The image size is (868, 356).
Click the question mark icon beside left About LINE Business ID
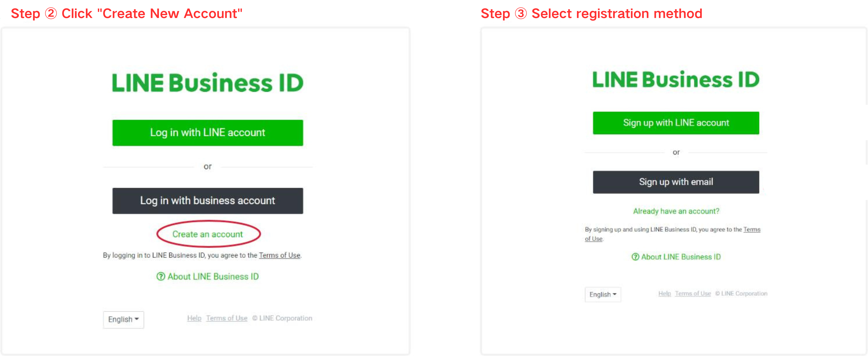click(161, 277)
